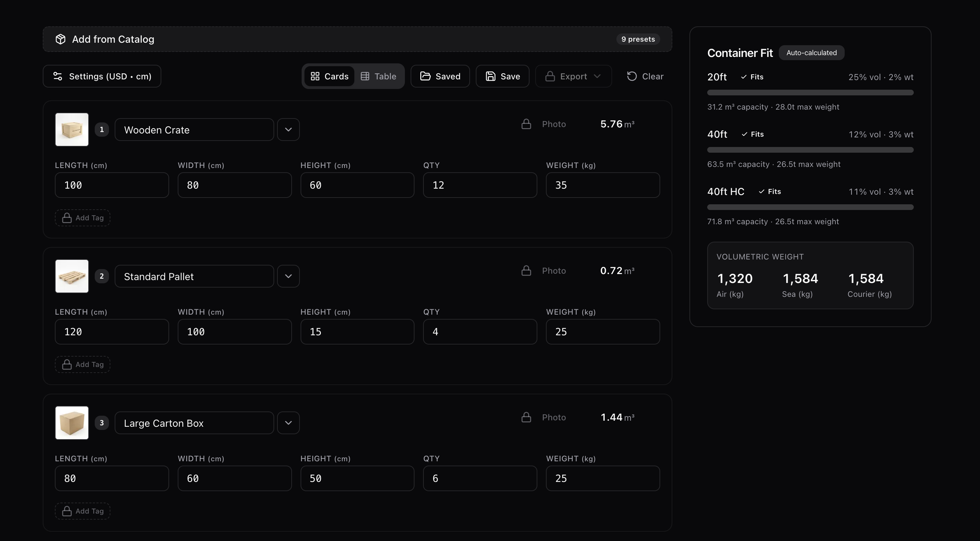Add a tag to Wooden Crate
The width and height of the screenshot is (980, 541).
point(82,217)
